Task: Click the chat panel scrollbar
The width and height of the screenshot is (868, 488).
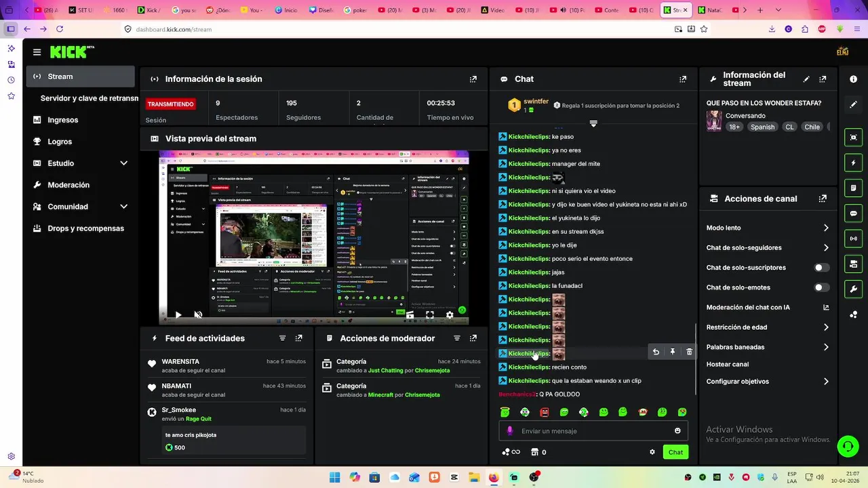Action: tap(695, 359)
